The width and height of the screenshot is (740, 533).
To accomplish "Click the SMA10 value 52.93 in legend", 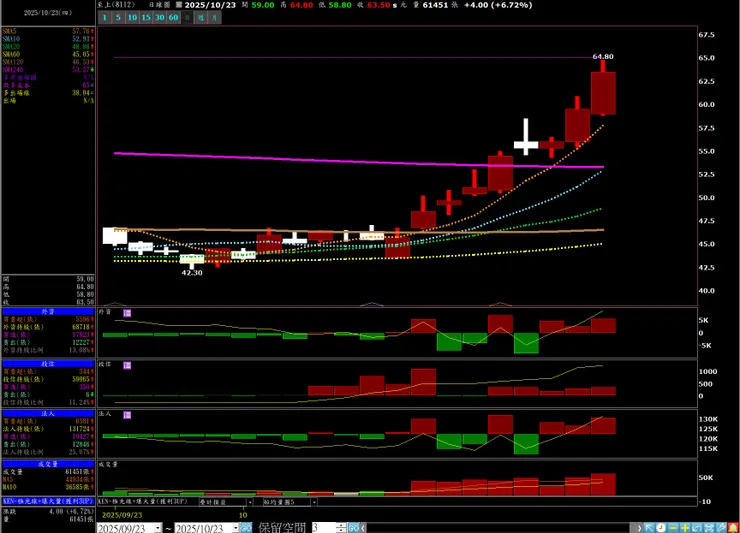I will 81,39.
